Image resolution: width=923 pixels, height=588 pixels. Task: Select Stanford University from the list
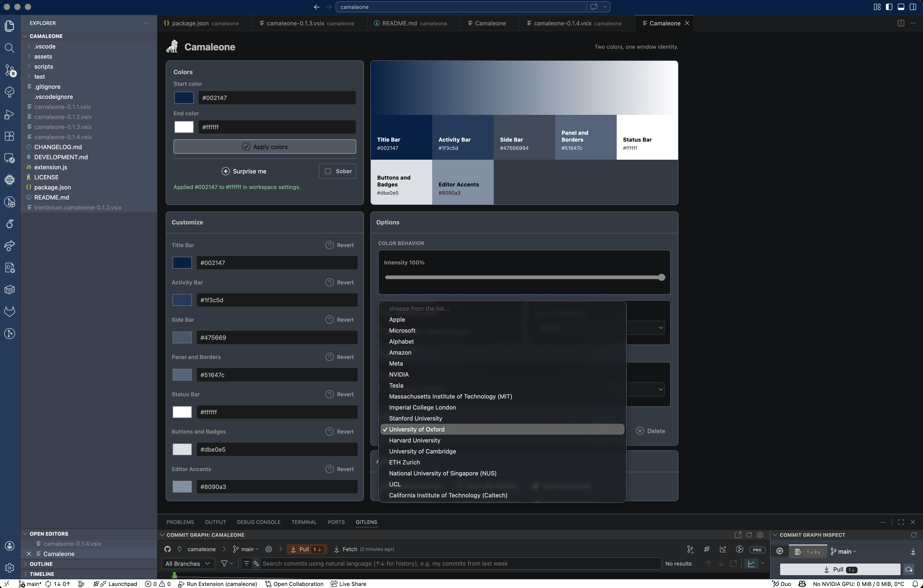[x=502, y=418]
